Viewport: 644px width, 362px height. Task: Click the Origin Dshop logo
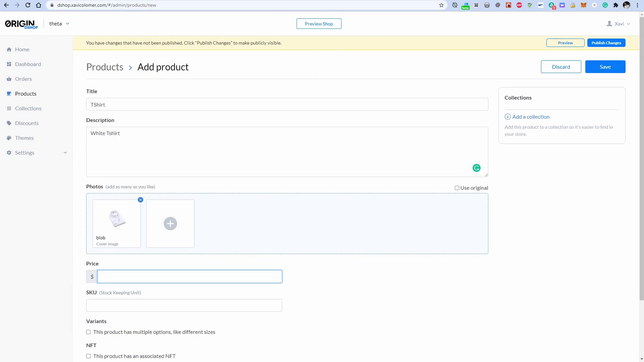coord(21,24)
